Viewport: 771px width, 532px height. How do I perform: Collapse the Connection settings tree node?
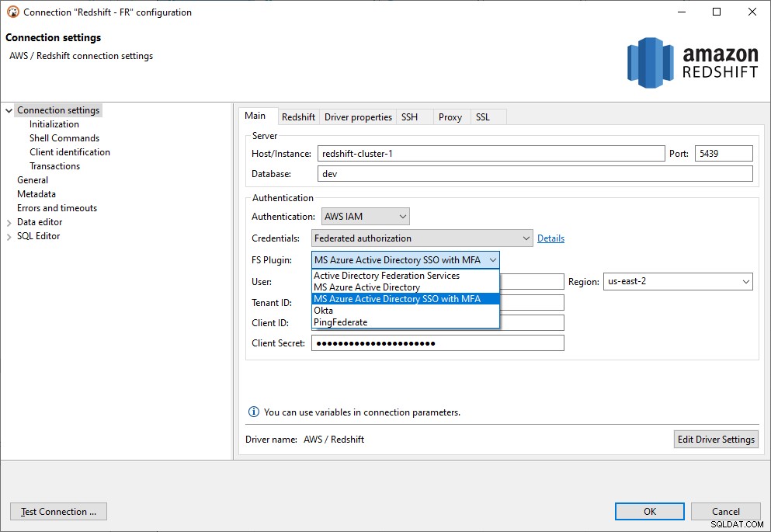tap(9, 110)
